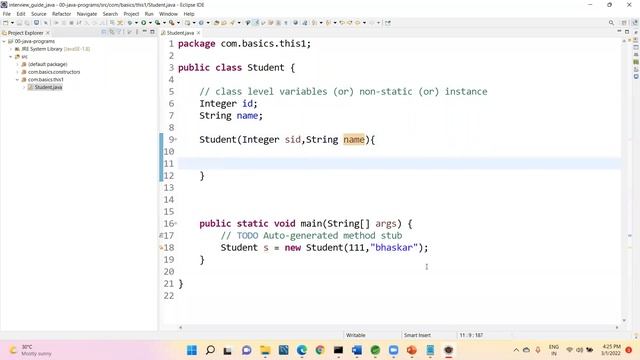Click the cursor position 11 : 9 : 187
Viewport: 640px width, 360px height.
(471, 335)
